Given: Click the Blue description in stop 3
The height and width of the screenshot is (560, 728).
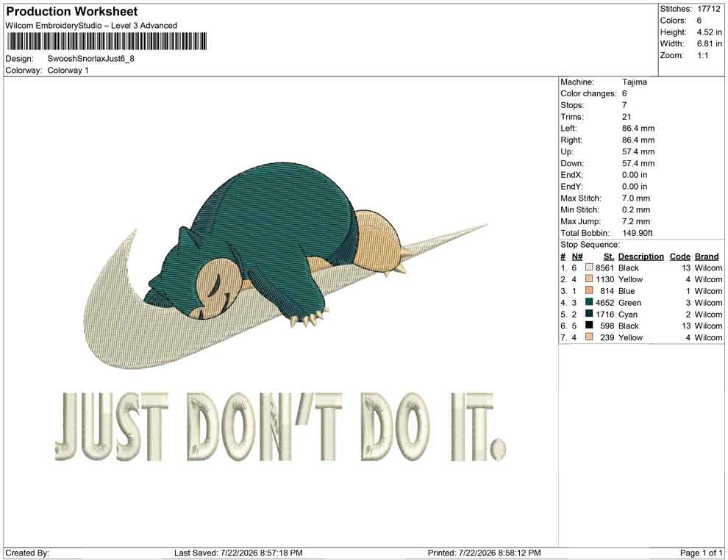Looking at the screenshot, I should 627,290.
